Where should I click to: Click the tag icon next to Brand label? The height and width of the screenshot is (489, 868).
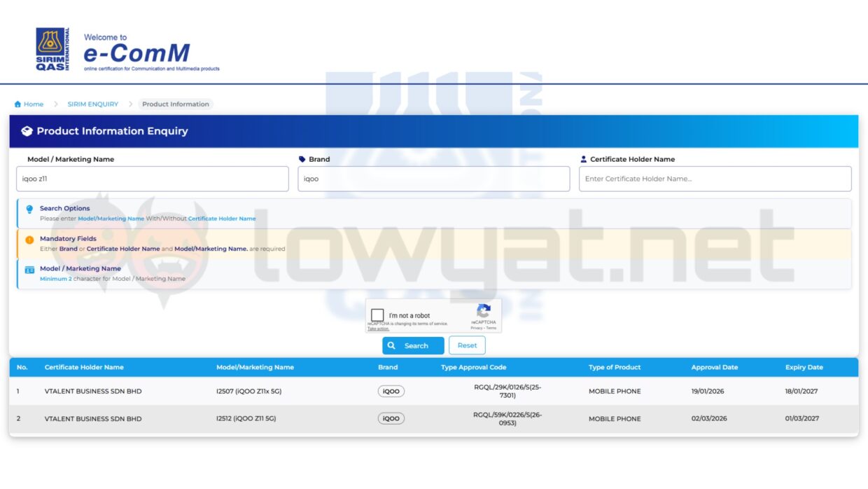point(301,158)
